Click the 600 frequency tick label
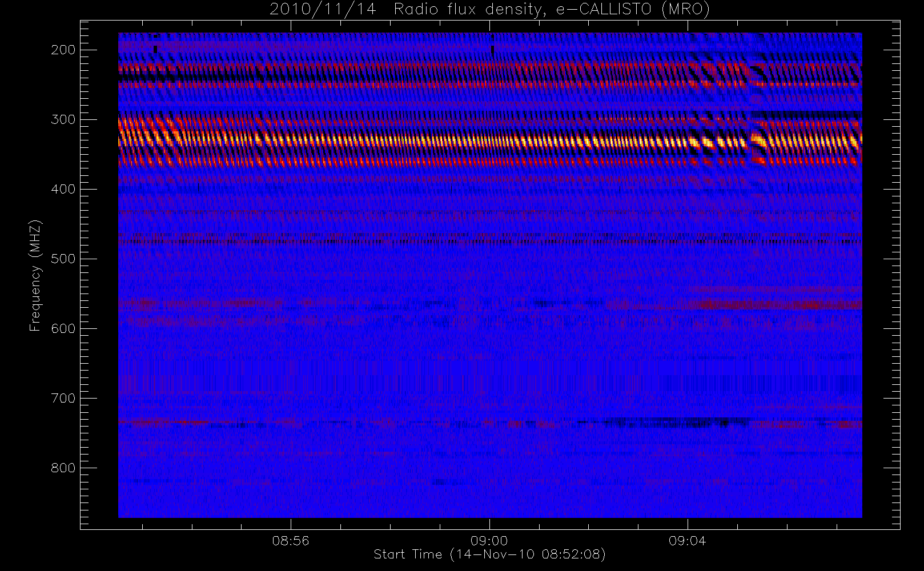 tap(63, 328)
